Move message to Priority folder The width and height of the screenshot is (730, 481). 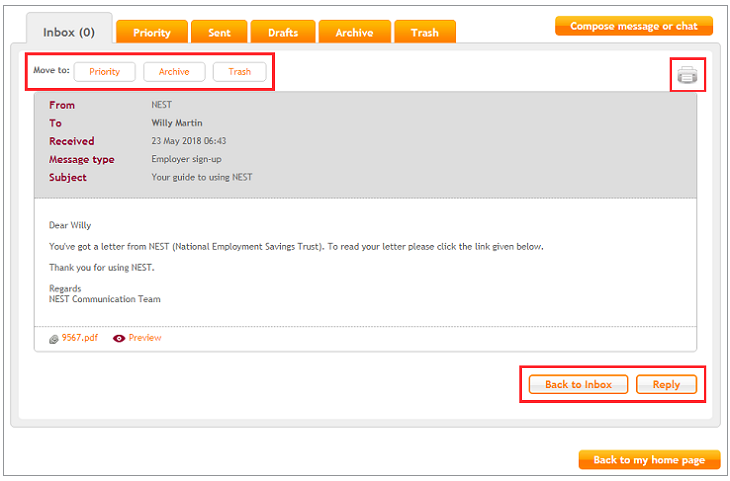click(105, 72)
